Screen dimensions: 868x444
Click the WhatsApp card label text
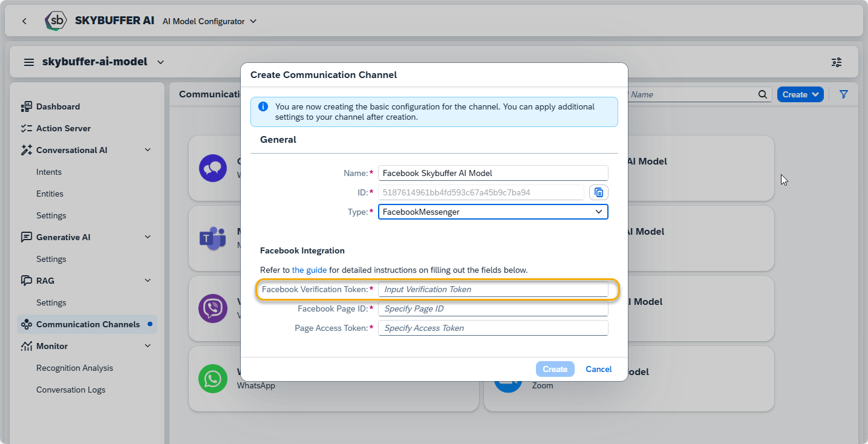pyautogui.click(x=256, y=385)
